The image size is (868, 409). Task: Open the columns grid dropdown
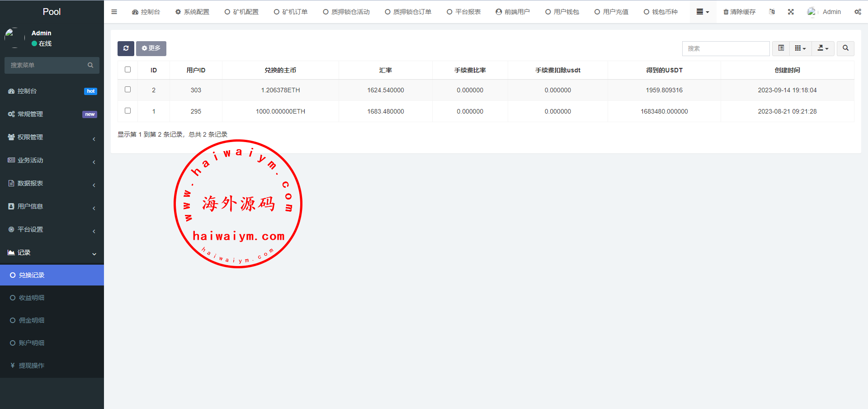[x=800, y=48]
